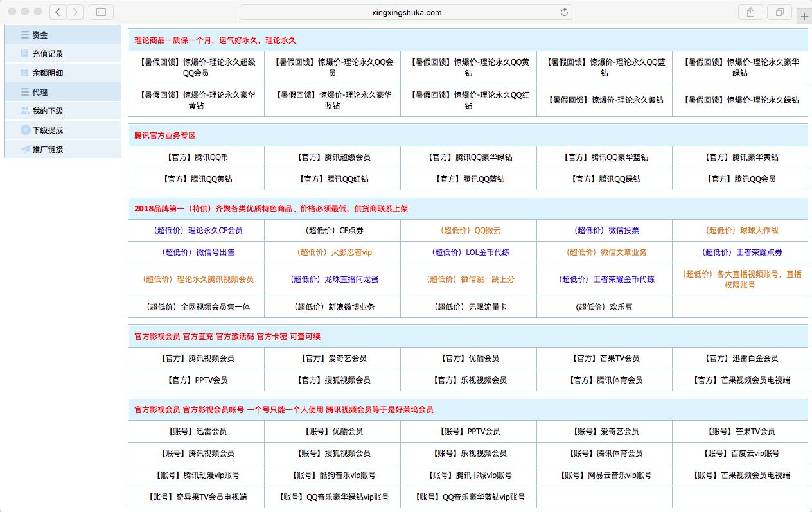Open 充值记录 in the sidebar
812x512 pixels.
(48, 54)
